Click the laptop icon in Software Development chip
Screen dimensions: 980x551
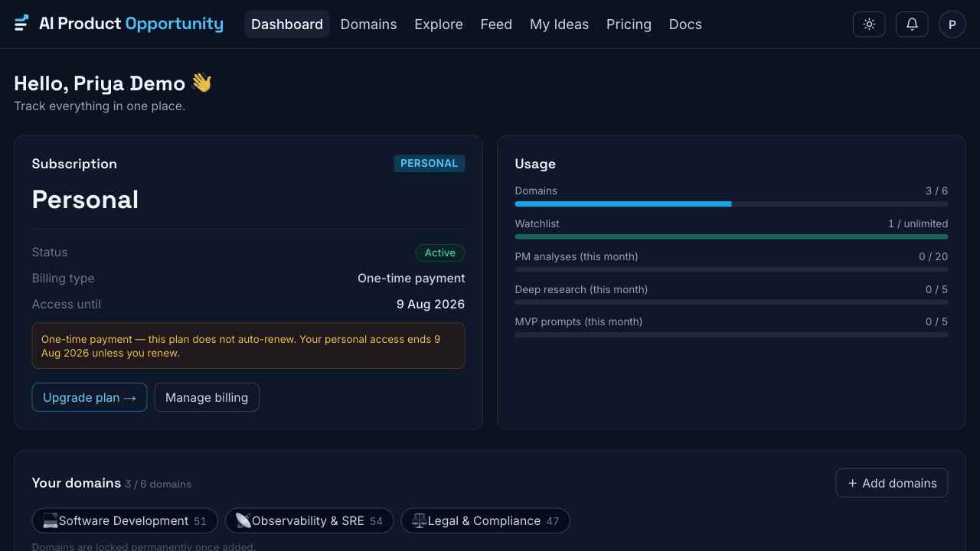click(x=51, y=521)
